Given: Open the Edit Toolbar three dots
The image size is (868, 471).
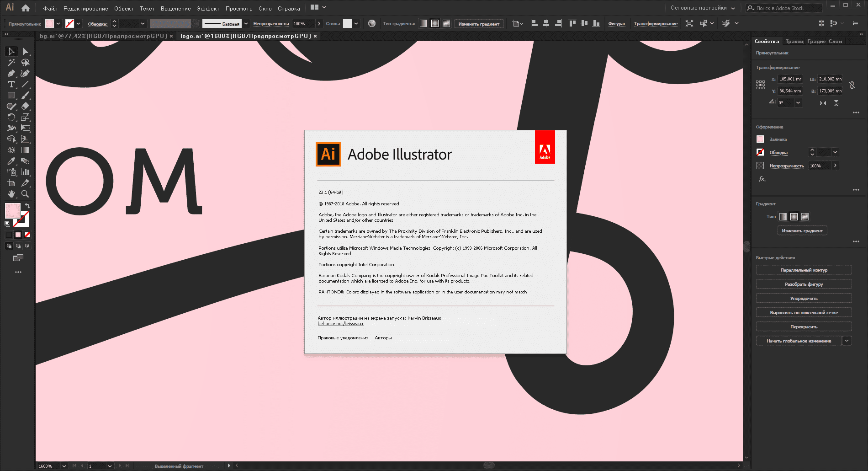Looking at the screenshot, I should [18, 272].
